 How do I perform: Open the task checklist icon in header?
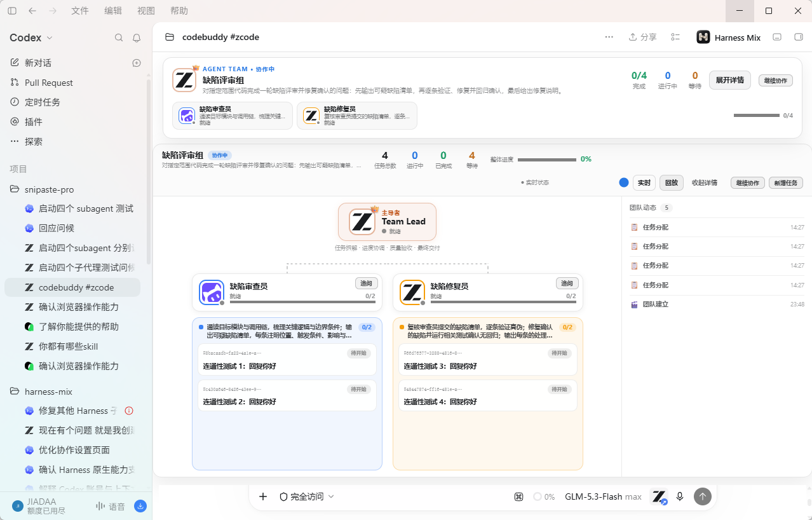[x=675, y=38]
